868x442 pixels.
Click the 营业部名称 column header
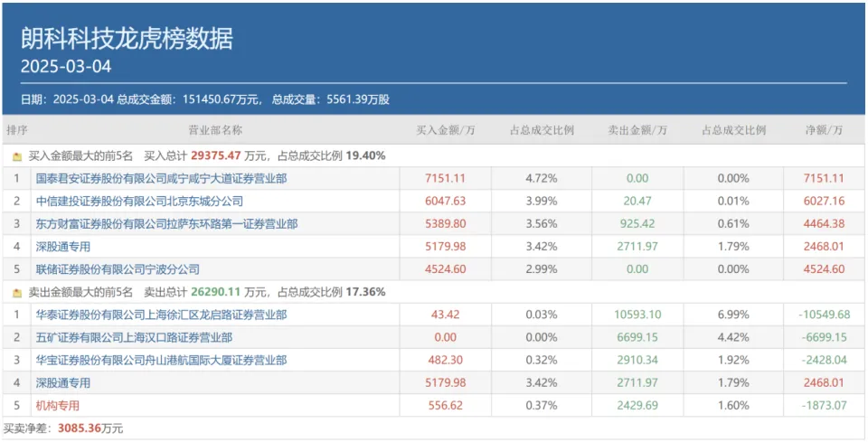214,131
